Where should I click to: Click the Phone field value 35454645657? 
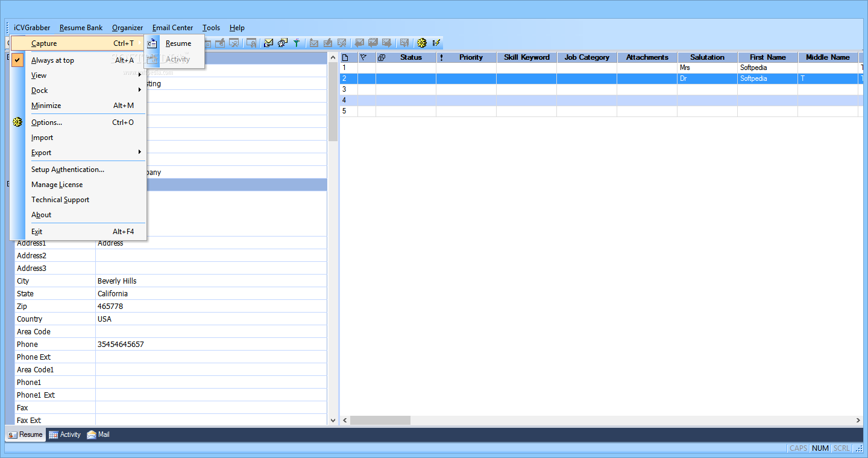121,345
